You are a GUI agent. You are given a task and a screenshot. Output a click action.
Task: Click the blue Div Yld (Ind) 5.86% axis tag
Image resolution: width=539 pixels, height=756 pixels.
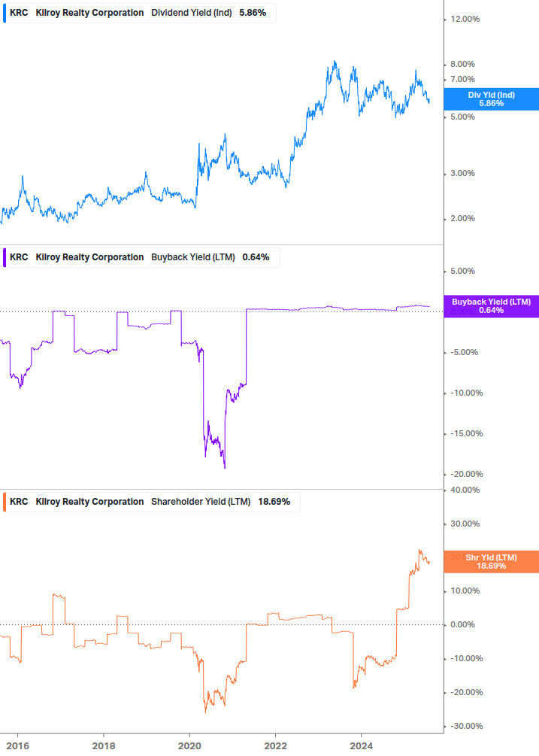coord(492,99)
